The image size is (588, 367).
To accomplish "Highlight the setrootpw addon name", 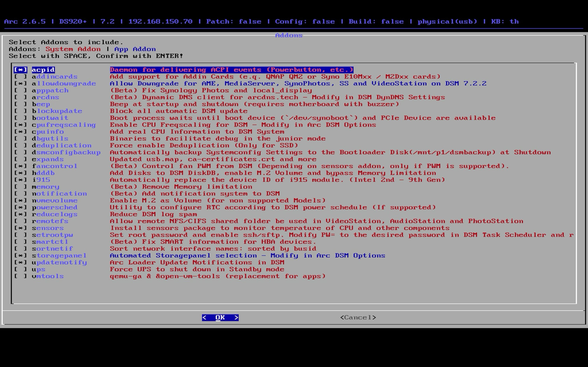I will (52, 235).
